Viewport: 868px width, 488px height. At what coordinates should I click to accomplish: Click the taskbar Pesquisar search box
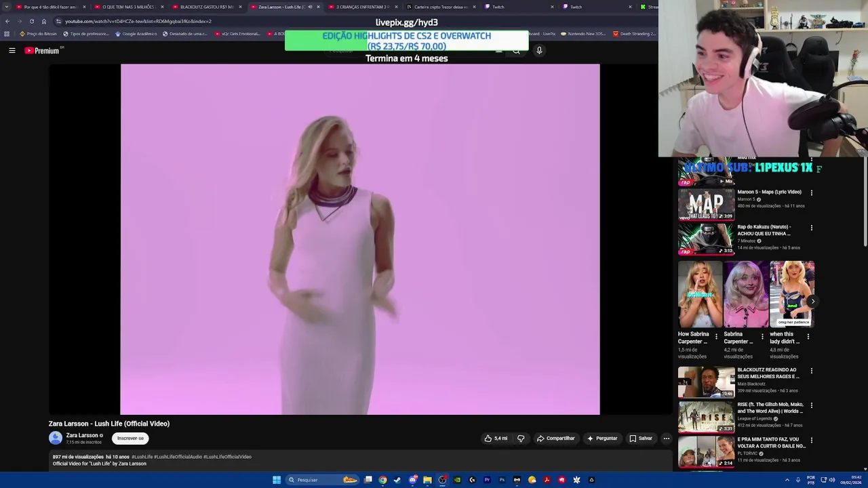pyautogui.click(x=322, y=480)
